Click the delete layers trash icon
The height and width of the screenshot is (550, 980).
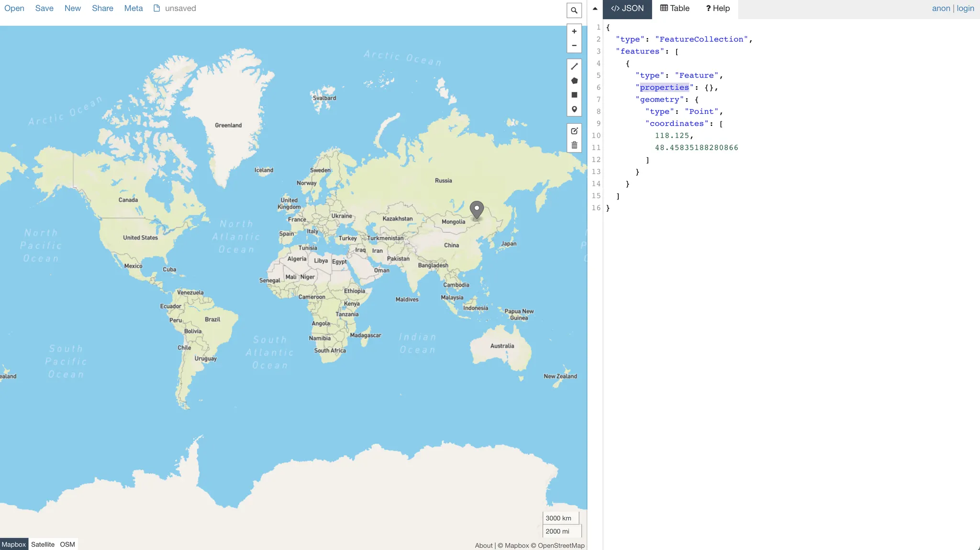point(574,145)
